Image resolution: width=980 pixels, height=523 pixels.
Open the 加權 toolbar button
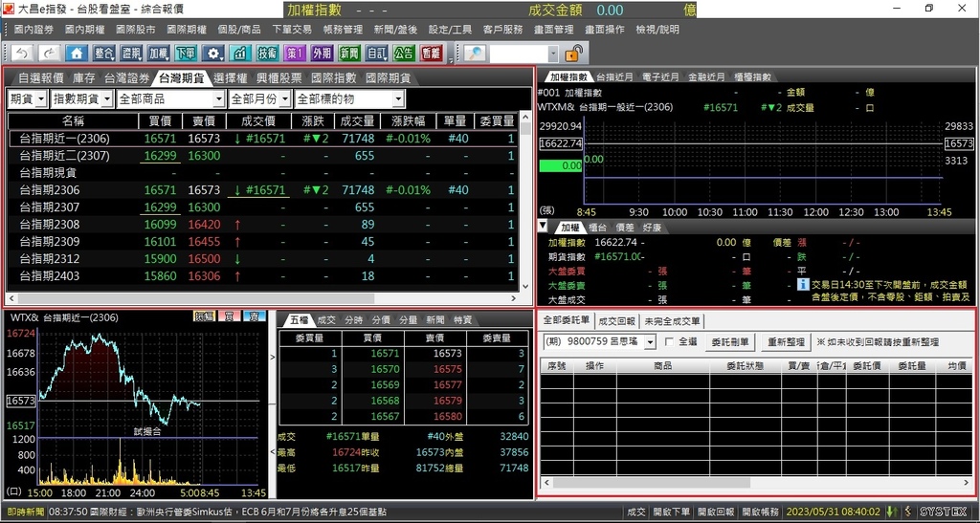159,53
